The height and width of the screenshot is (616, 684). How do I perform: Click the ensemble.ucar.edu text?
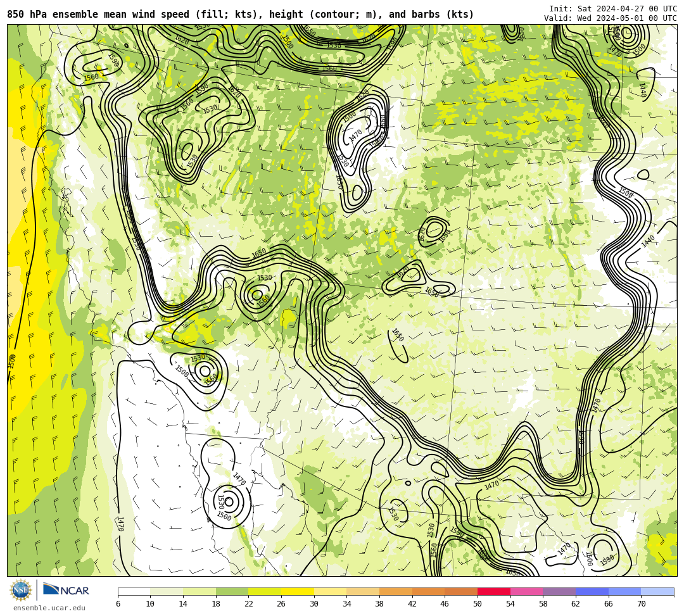tap(49, 608)
